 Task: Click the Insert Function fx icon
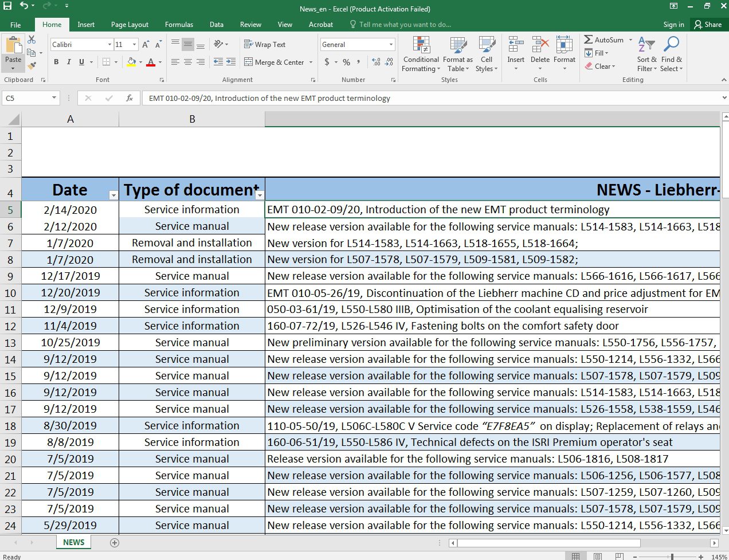(x=130, y=98)
